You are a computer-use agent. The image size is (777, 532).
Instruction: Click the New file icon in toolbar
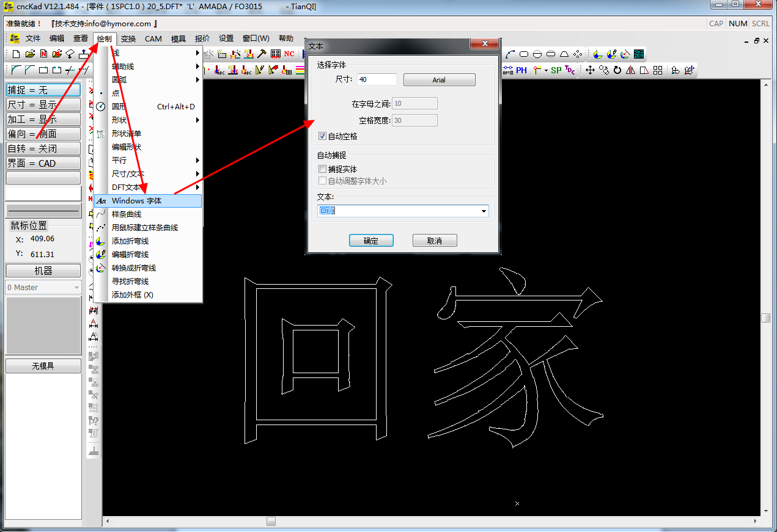coord(17,54)
